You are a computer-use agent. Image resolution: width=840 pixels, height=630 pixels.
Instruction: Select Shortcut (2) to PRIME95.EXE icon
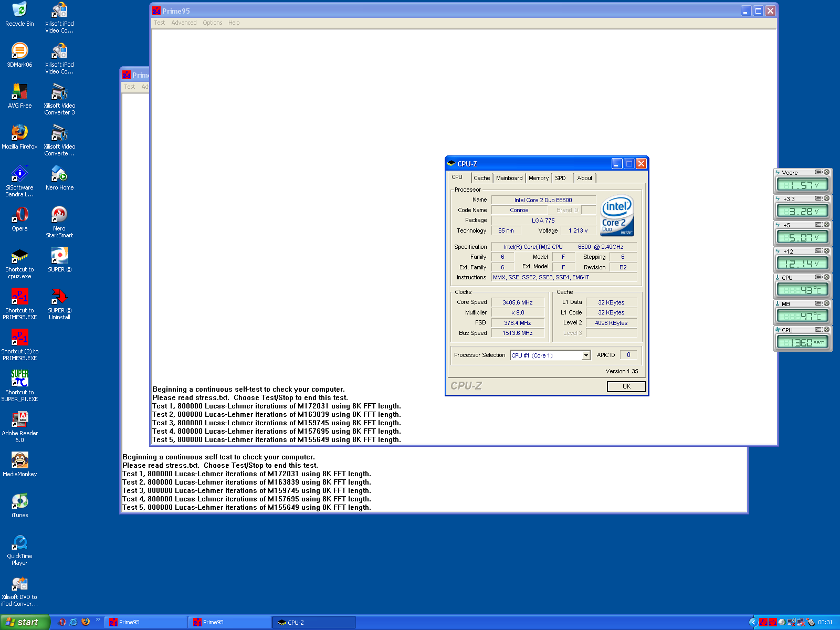19,345
